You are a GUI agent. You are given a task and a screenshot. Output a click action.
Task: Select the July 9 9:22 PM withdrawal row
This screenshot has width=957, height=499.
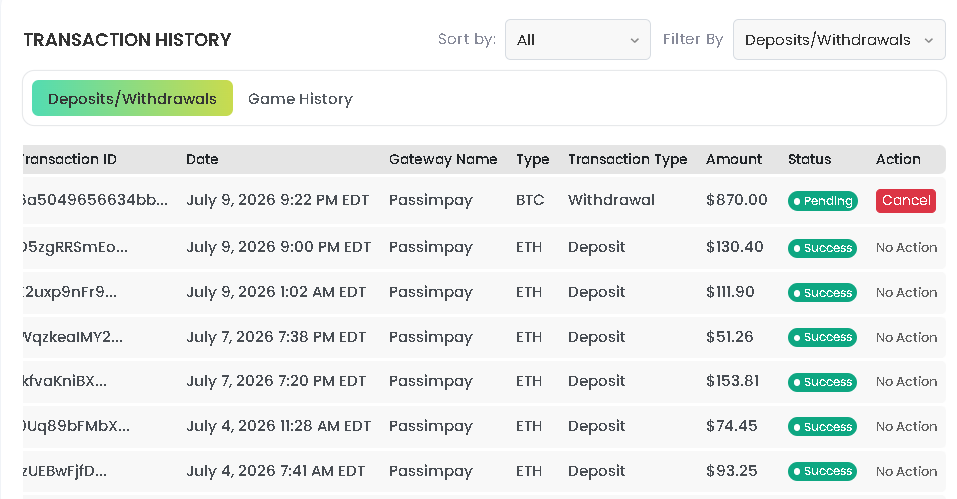tap(484, 200)
